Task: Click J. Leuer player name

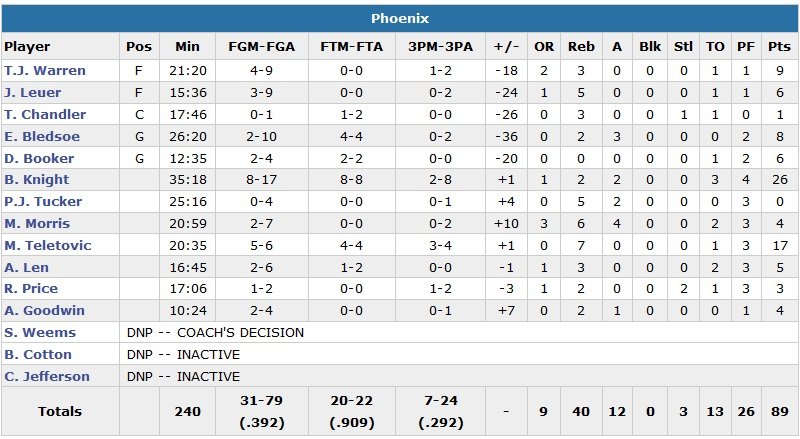Action: click(x=31, y=93)
